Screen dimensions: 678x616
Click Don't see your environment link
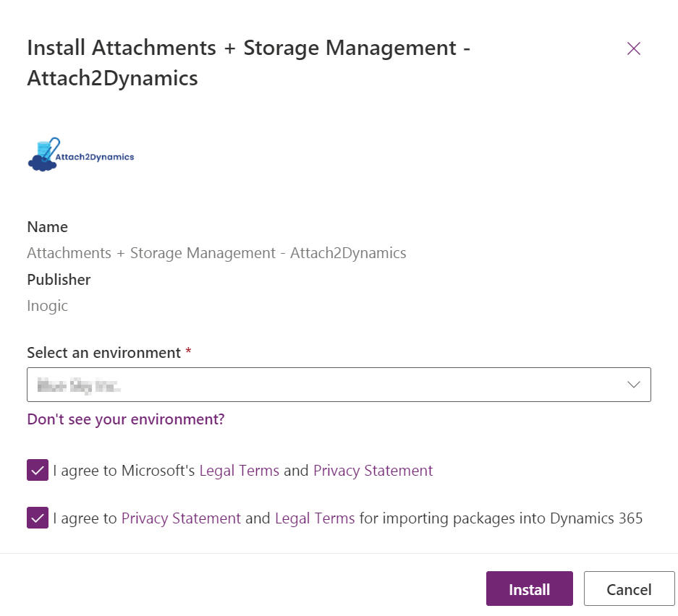124,419
